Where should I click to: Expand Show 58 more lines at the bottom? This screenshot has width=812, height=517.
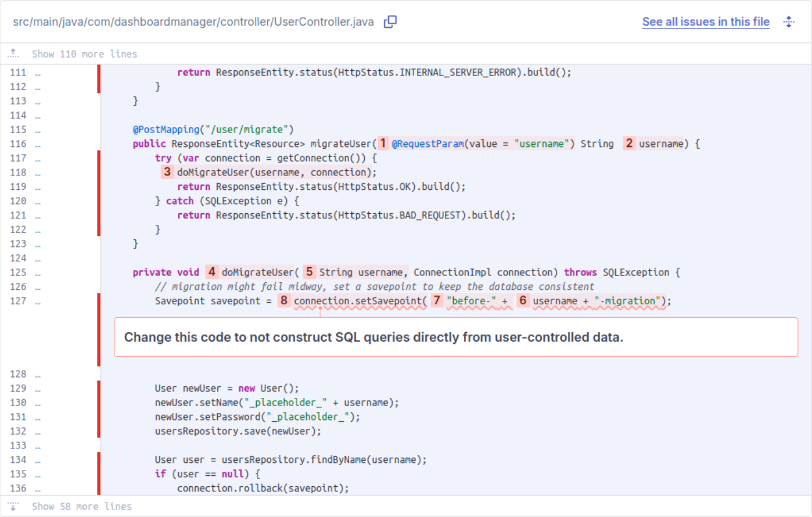pos(81,506)
